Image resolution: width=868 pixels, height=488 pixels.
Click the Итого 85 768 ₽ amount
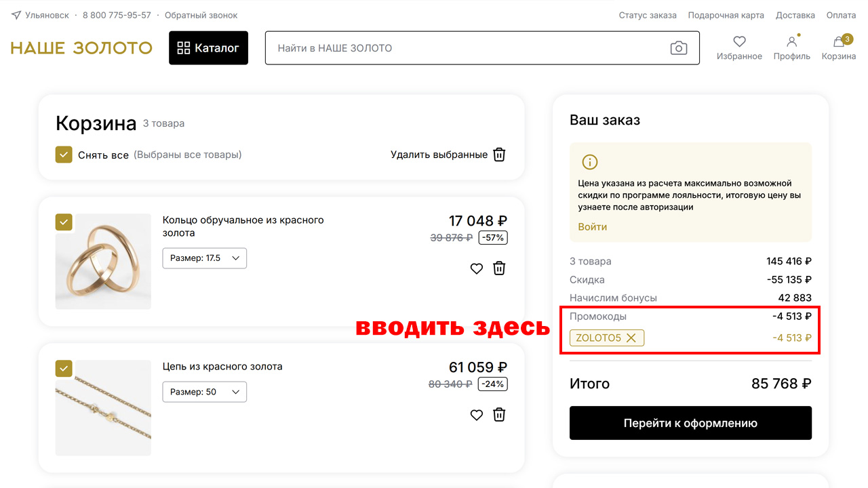point(781,384)
